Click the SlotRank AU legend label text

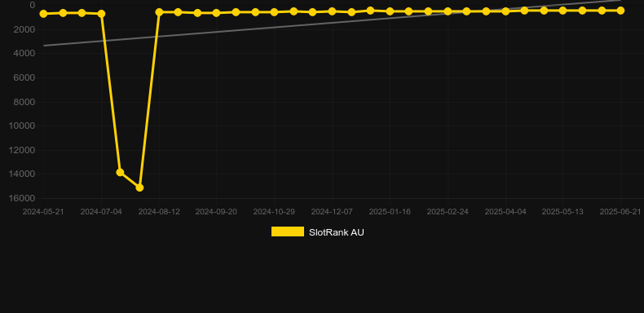click(x=337, y=232)
